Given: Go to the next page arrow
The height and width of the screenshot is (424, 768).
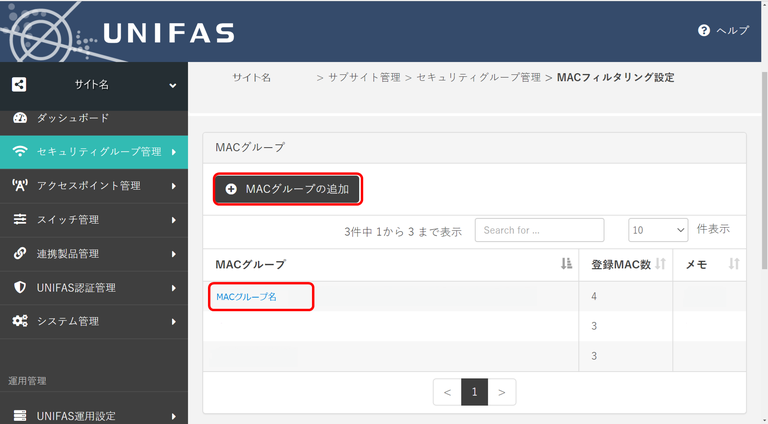Looking at the screenshot, I should (502, 392).
